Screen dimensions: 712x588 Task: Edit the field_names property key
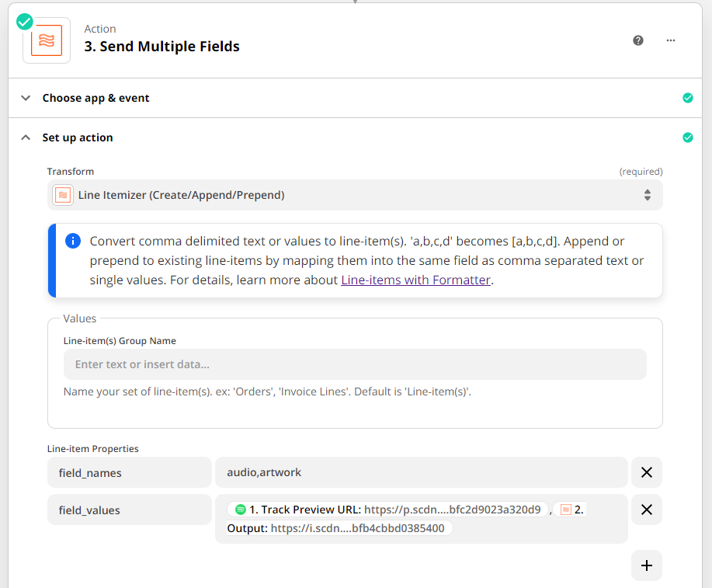point(130,472)
